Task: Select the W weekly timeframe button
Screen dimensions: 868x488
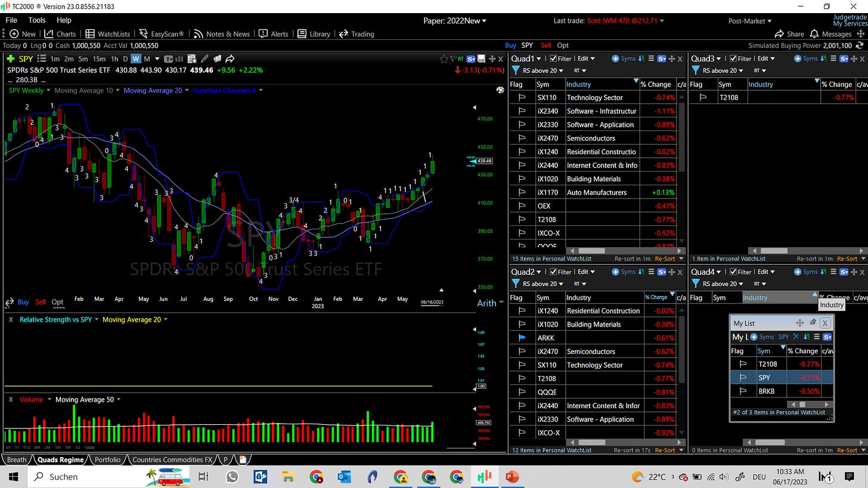Action: coord(136,58)
